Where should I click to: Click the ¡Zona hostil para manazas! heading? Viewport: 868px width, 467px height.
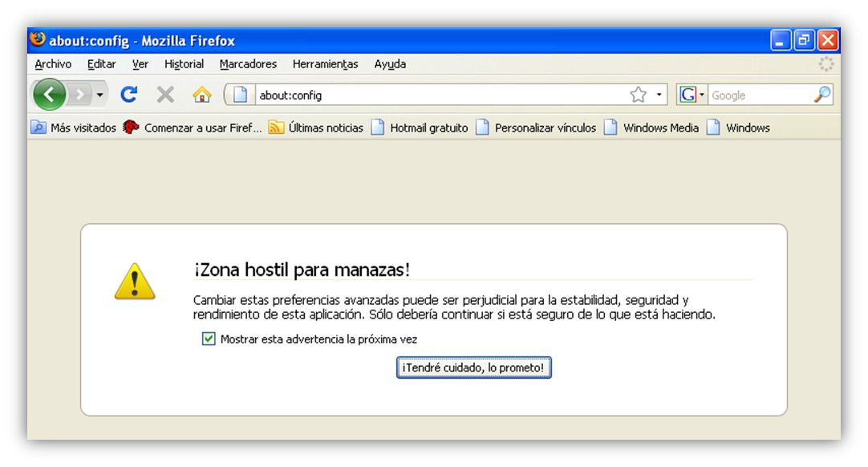click(302, 270)
